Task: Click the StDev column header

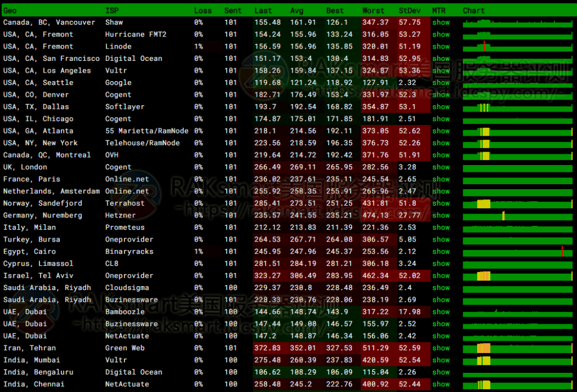Action: (x=410, y=11)
